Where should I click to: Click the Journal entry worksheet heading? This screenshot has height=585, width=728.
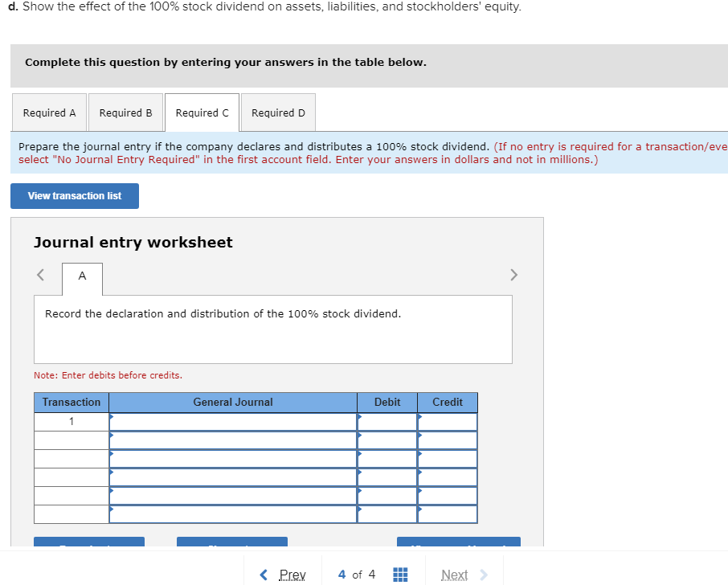(x=133, y=243)
